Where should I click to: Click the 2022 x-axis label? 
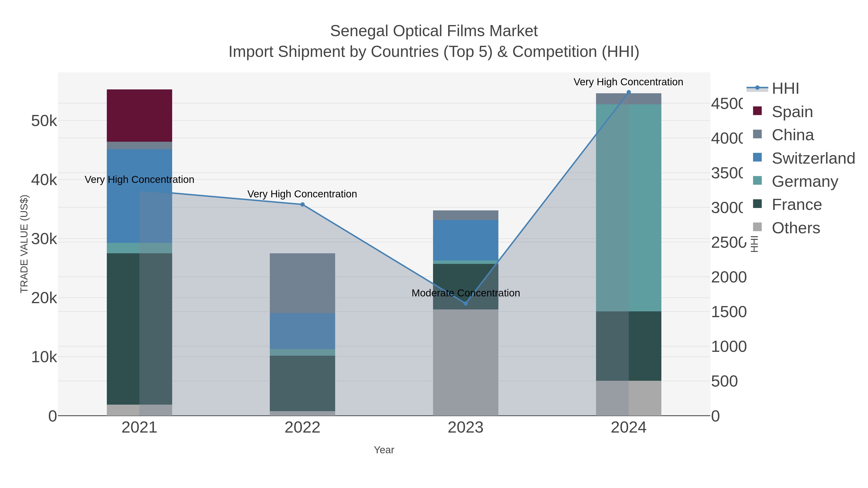click(x=302, y=427)
